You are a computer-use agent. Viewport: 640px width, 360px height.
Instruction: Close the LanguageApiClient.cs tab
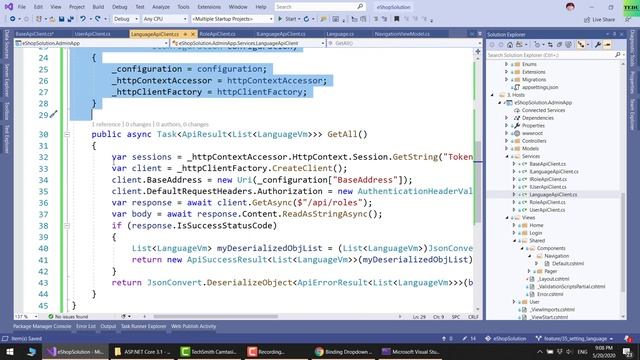pos(193,34)
